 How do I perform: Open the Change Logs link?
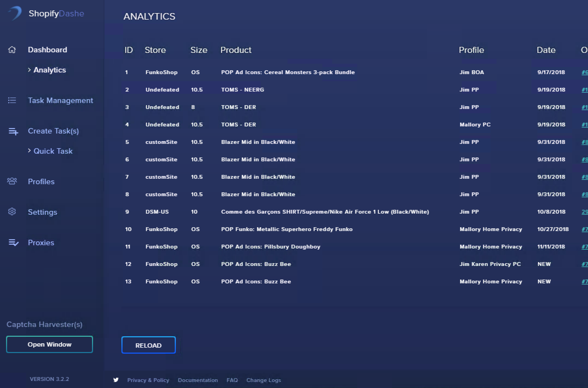point(264,380)
